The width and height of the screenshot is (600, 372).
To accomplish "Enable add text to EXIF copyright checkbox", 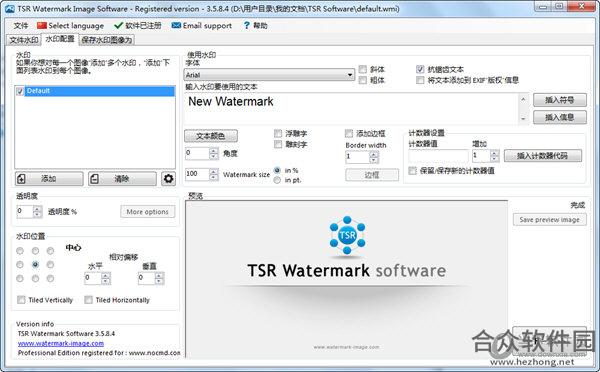I will click(420, 80).
